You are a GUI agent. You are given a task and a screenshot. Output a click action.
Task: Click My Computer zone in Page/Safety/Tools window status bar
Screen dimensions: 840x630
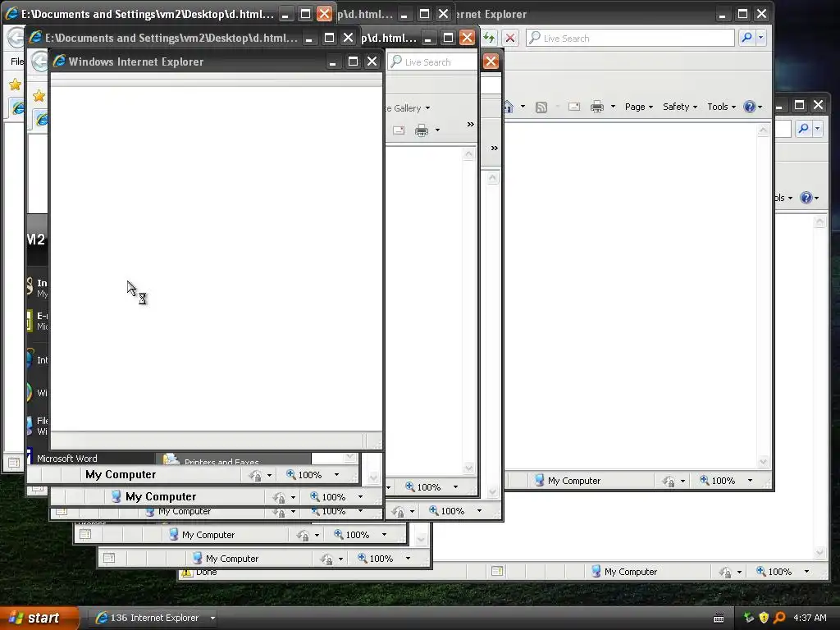(x=568, y=481)
